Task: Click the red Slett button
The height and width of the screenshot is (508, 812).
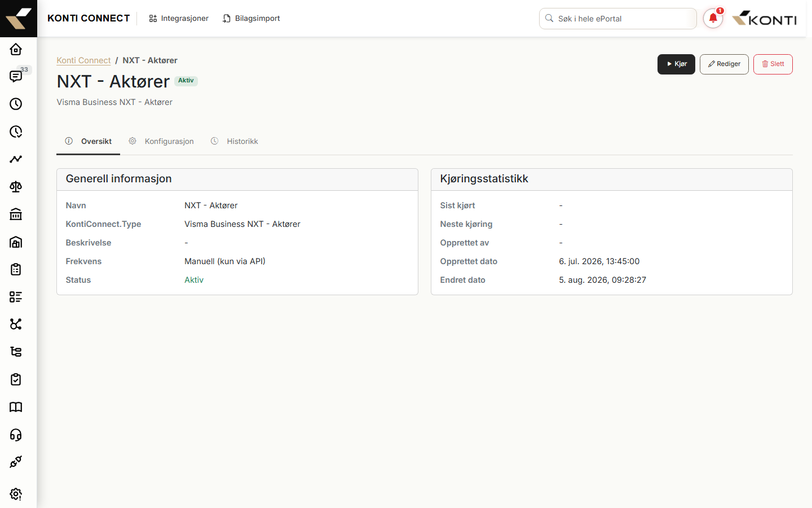Action: (x=773, y=64)
